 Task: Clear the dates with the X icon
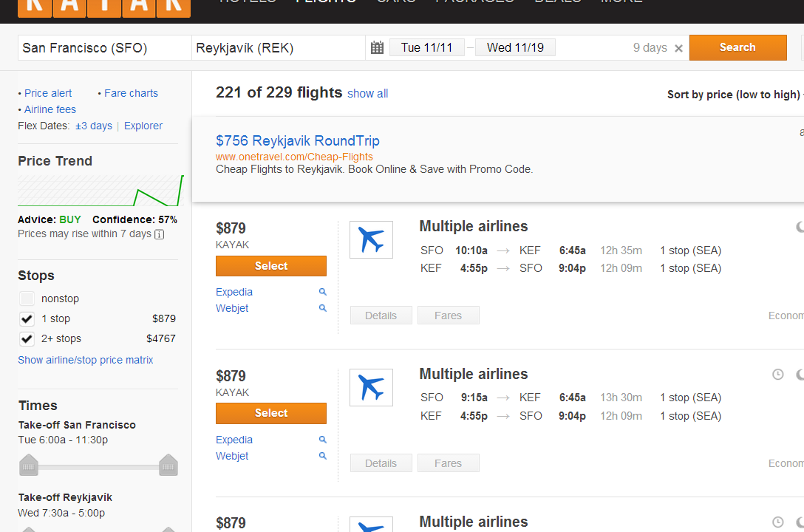pyautogui.click(x=678, y=48)
